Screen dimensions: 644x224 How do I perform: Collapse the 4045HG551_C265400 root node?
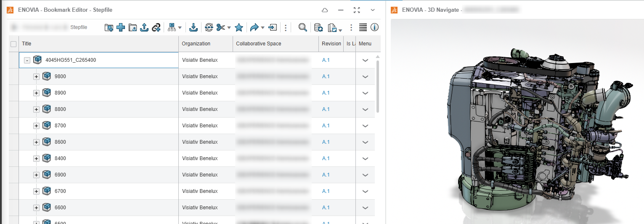[27, 60]
